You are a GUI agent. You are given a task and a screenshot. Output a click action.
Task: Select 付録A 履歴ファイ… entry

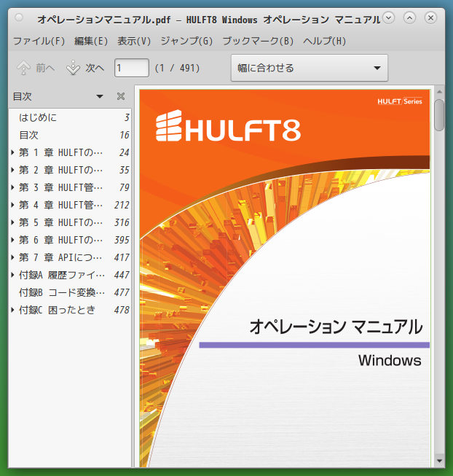point(70,275)
